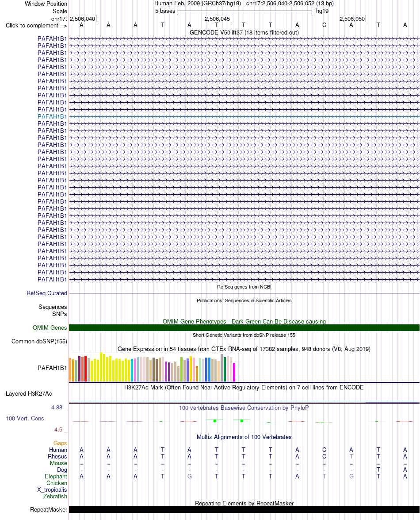Click the black RepeatMasker bar
The height and width of the screenshot is (520, 420).
[244, 510]
